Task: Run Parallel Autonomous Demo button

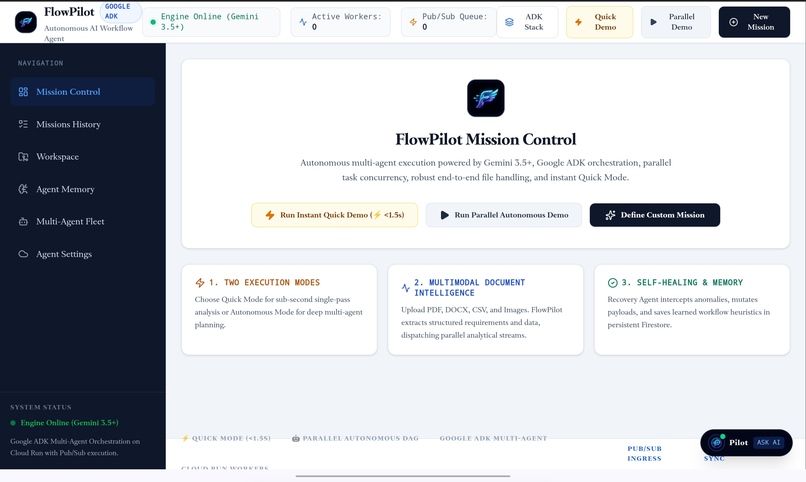Action: pos(504,215)
